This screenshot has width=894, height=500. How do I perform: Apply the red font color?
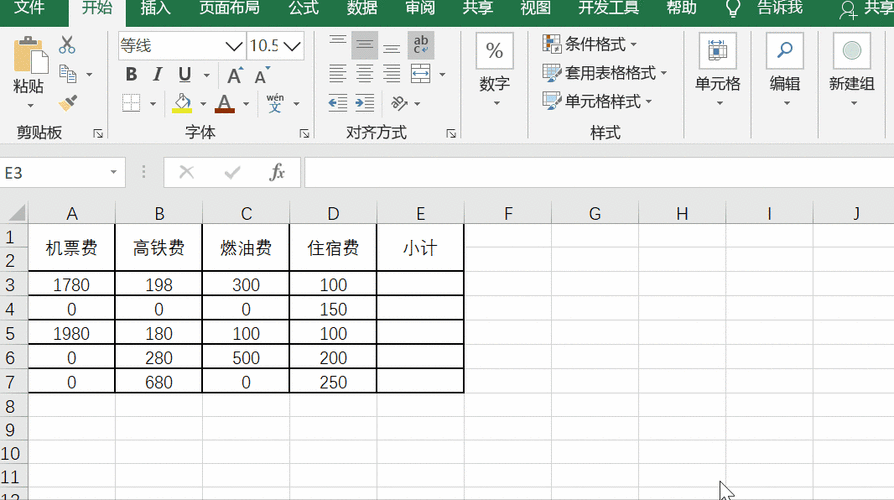pos(225,103)
